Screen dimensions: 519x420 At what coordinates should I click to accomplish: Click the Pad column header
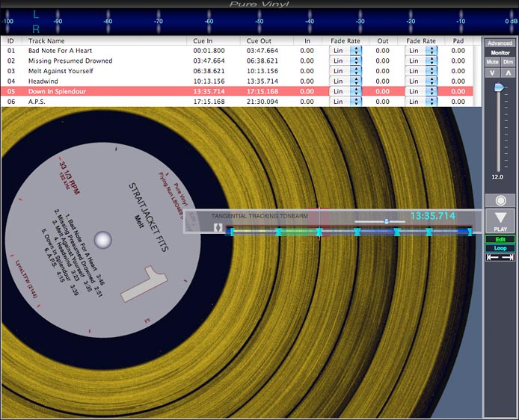click(x=458, y=41)
